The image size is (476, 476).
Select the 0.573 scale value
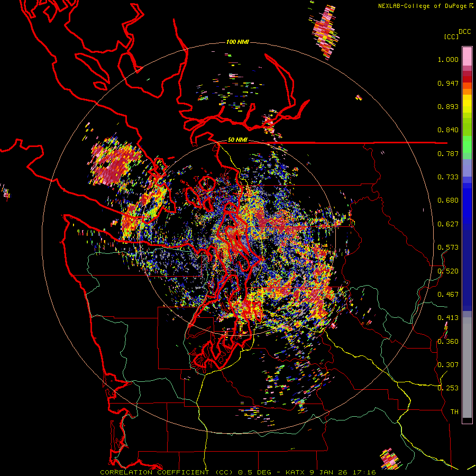pyautogui.click(x=448, y=248)
